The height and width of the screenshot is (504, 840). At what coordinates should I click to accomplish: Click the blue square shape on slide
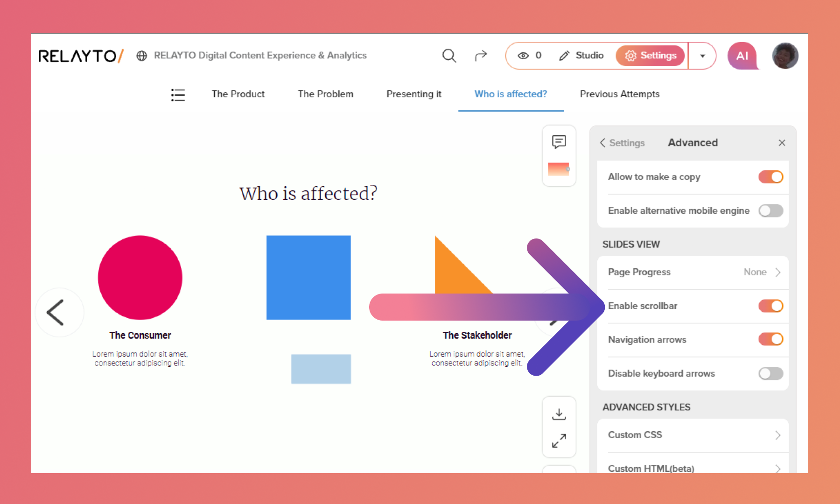coord(308,278)
